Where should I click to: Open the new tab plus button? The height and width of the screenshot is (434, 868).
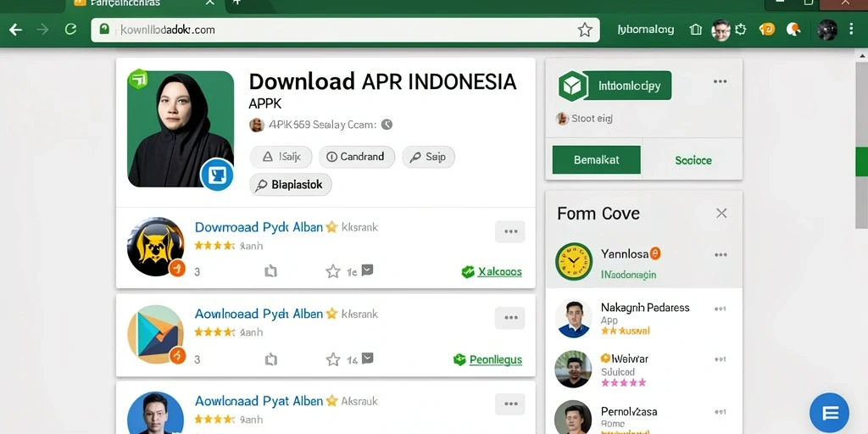pyautogui.click(x=237, y=3)
